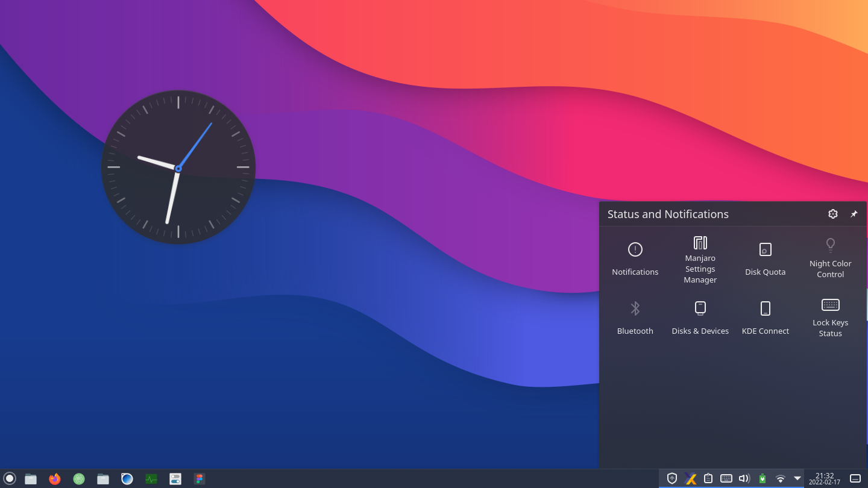The width and height of the screenshot is (868, 488).
Task: Open Disks & Devices entry
Action: pos(700,318)
